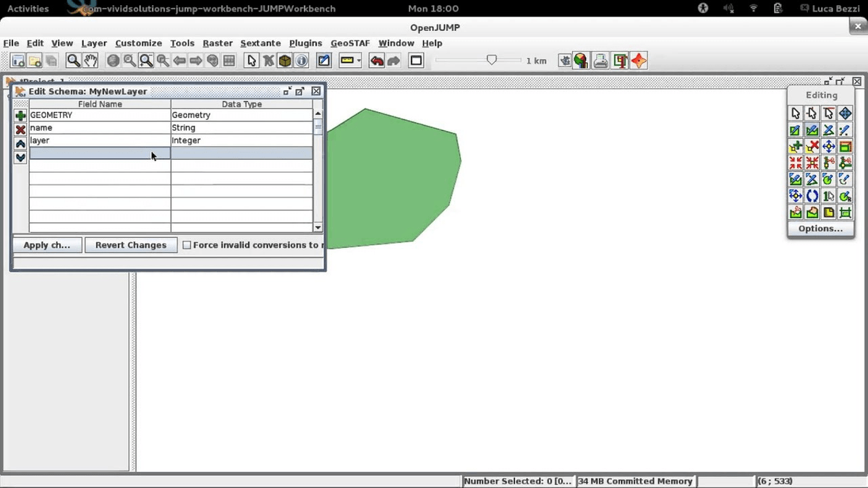
Task: Select the Pan hand tool
Action: point(90,61)
